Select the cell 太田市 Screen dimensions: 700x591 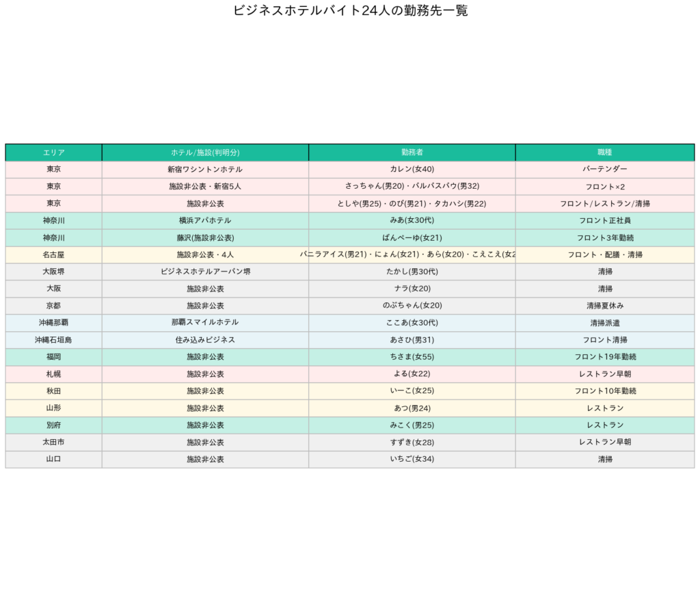click(53, 443)
